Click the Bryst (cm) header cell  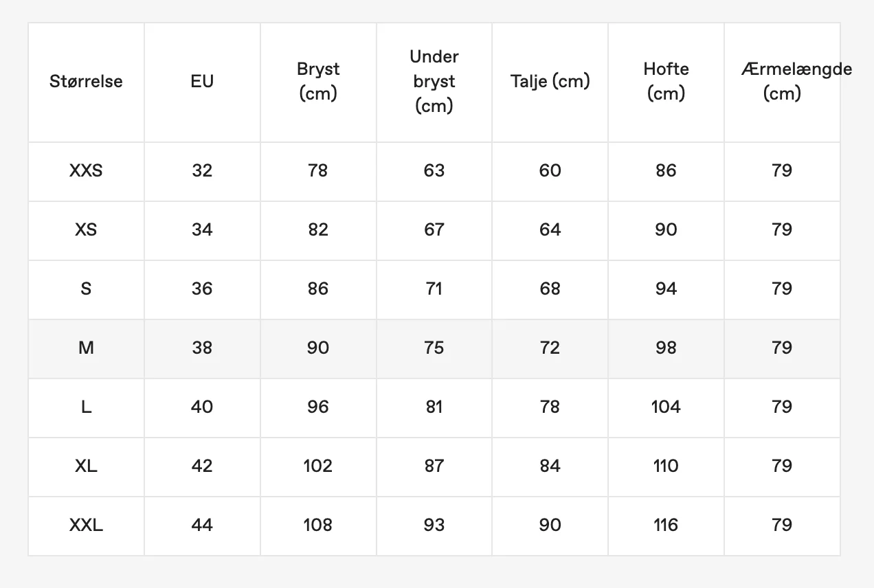click(x=318, y=82)
